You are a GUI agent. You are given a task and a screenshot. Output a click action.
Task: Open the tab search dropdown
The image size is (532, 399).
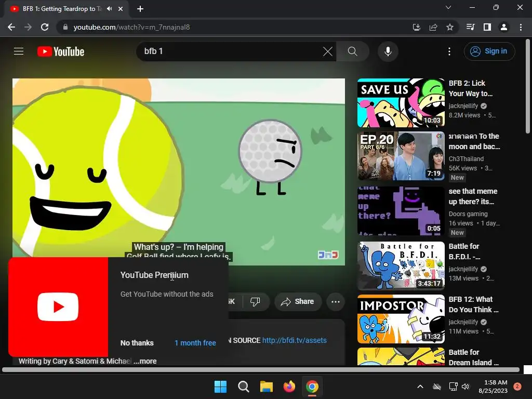448,7
